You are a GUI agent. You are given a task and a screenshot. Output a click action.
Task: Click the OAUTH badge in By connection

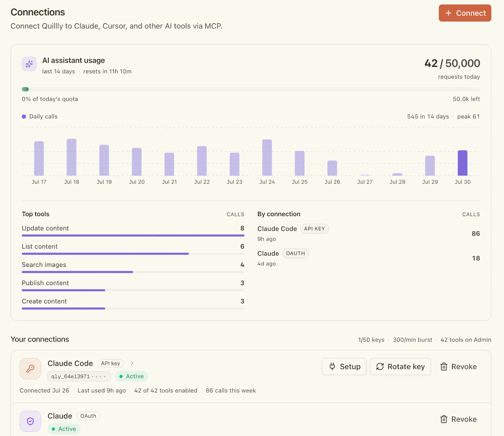[295, 253]
